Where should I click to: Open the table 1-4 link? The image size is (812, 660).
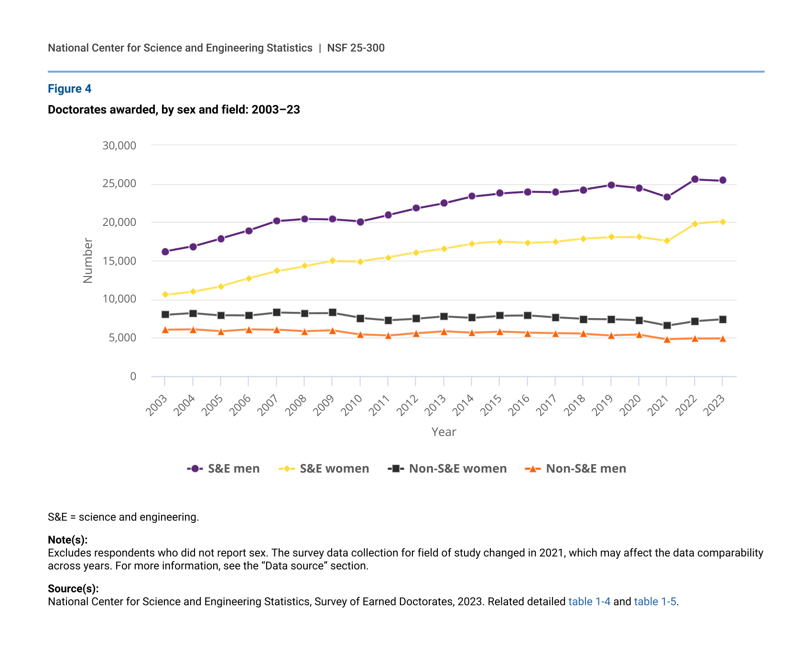(589, 601)
